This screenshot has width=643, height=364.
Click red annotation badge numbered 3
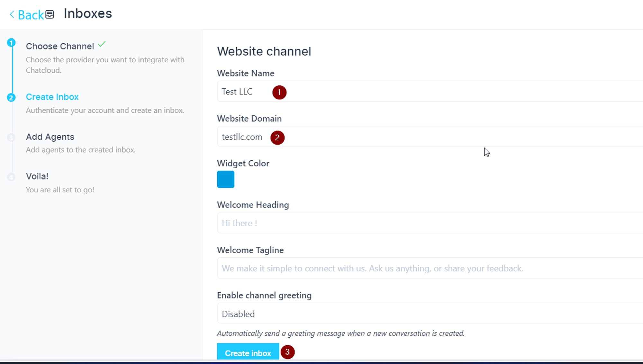pyautogui.click(x=287, y=352)
